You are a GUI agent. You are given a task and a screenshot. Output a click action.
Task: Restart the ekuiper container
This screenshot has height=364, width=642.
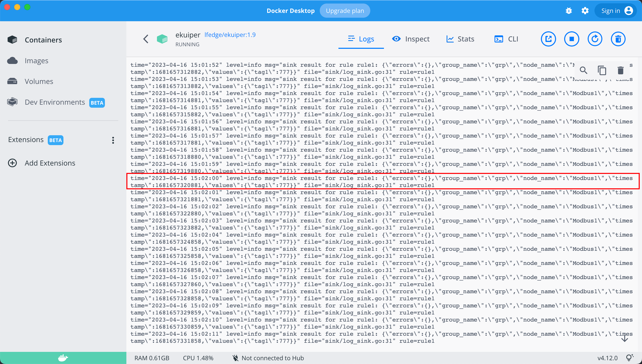coord(595,39)
